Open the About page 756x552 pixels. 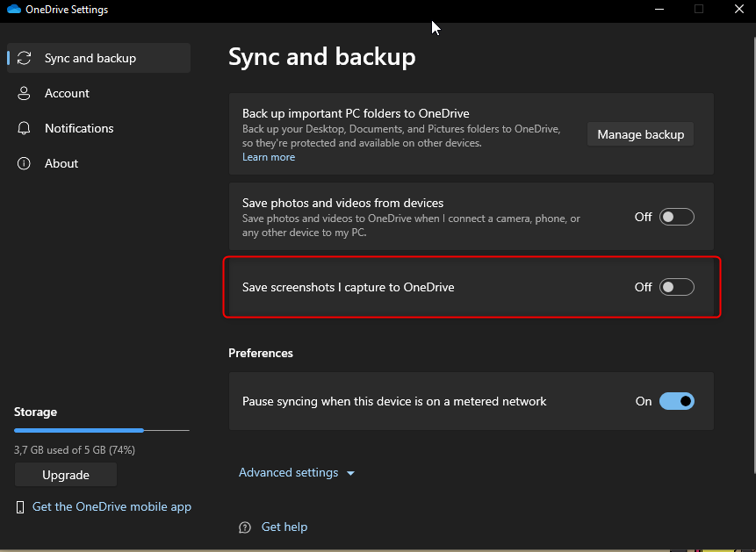click(61, 163)
